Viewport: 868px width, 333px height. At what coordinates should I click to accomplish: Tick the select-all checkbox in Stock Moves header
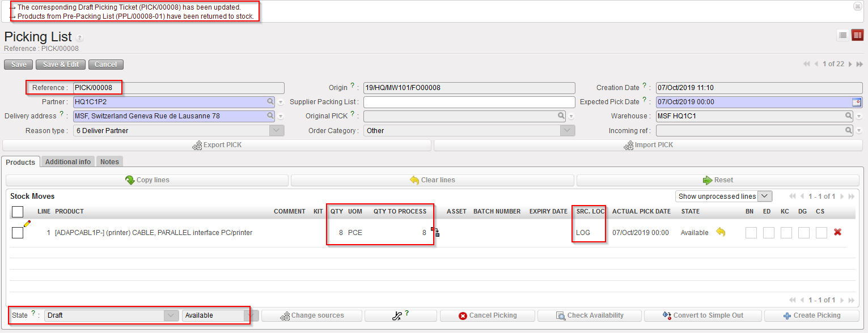(18, 211)
